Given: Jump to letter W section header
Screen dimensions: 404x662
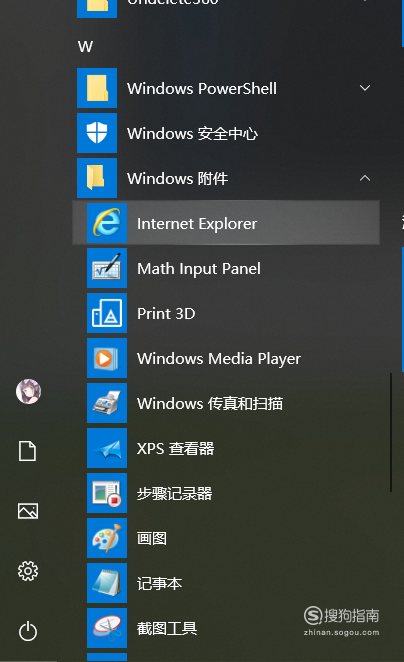Looking at the screenshot, I should (85, 46).
